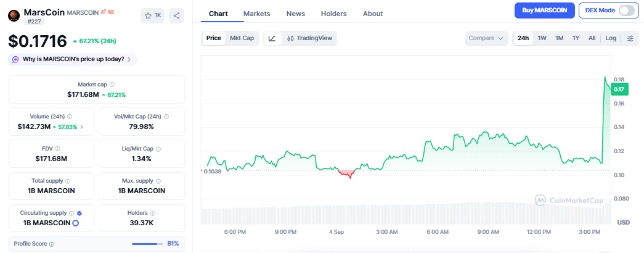644x253 pixels.
Task: Select the 1W time range
Action: (x=542, y=38)
